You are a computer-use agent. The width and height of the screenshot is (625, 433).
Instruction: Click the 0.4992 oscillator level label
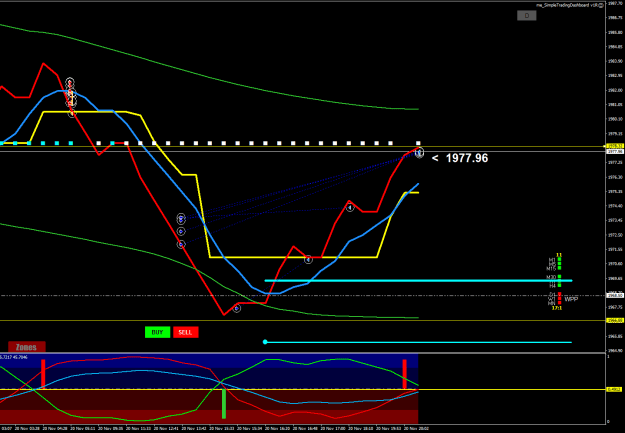(x=612, y=390)
